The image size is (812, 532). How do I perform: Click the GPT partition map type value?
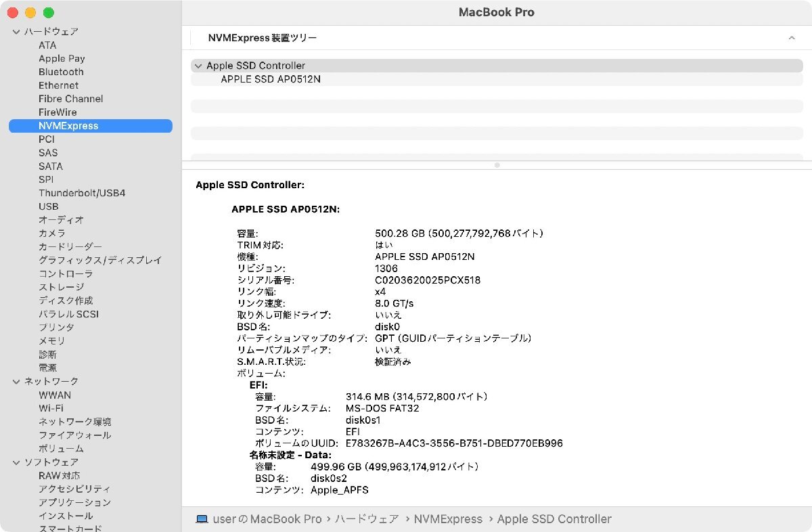tap(453, 338)
